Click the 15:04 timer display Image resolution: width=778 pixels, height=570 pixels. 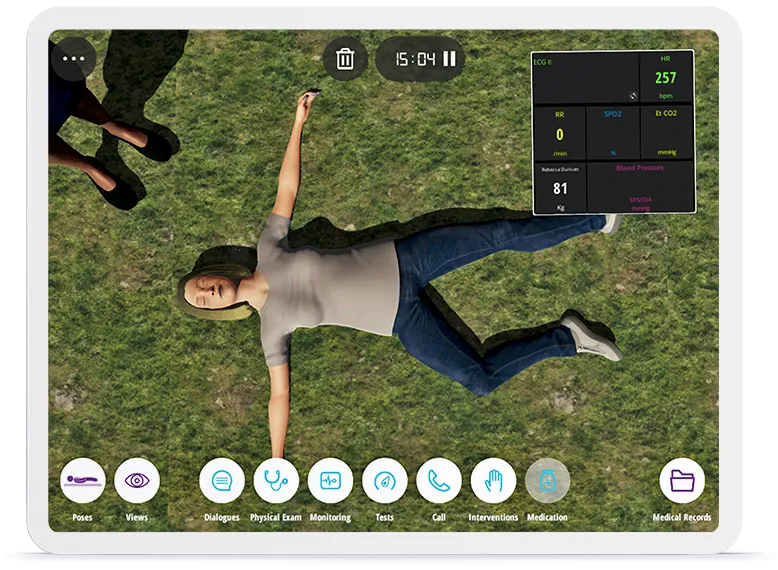tap(416, 60)
